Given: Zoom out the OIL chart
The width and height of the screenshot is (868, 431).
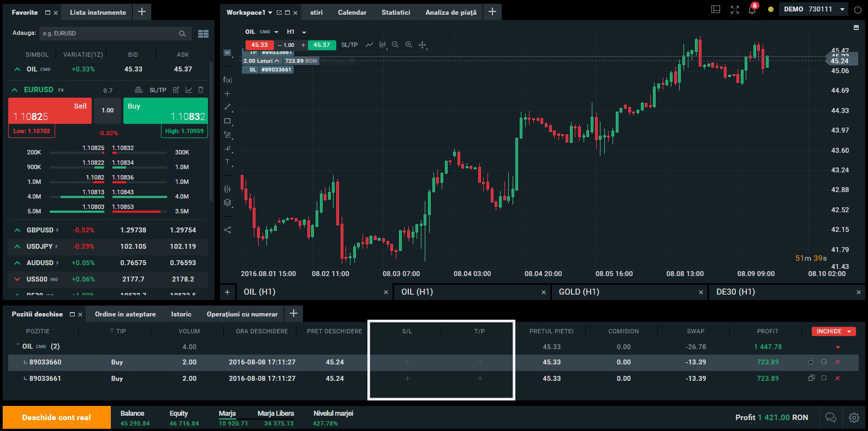Looking at the screenshot, I should coord(395,45).
